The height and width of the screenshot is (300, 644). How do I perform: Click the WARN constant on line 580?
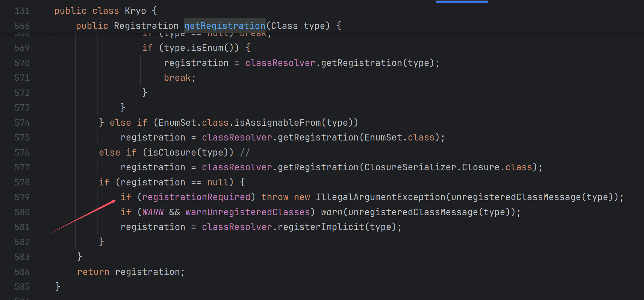pos(153,212)
